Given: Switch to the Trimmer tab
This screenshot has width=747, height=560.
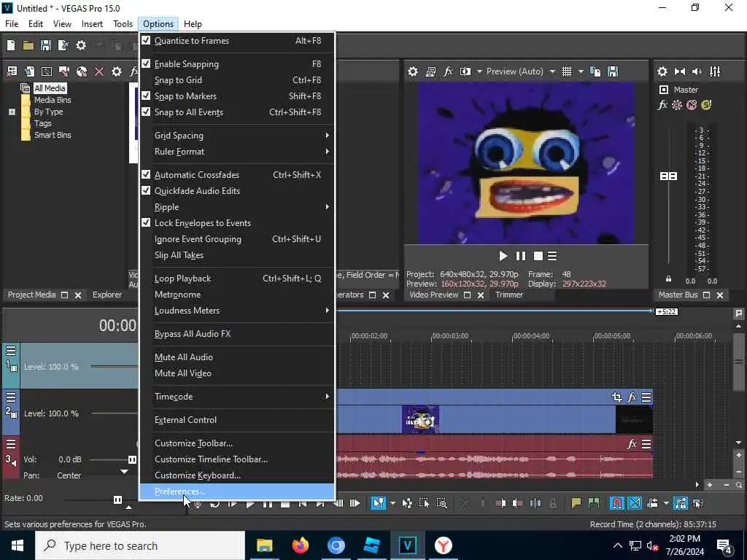Looking at the screenshot, I should tap(509, 295).
